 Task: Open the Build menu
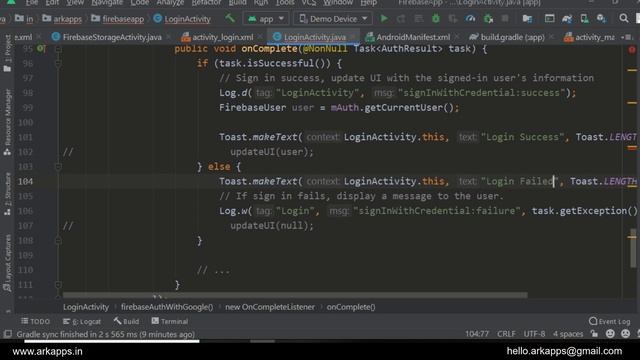pos(237,3)
